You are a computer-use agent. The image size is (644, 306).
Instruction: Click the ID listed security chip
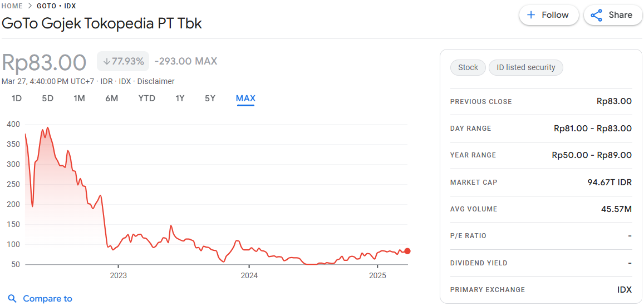[526, 67]
